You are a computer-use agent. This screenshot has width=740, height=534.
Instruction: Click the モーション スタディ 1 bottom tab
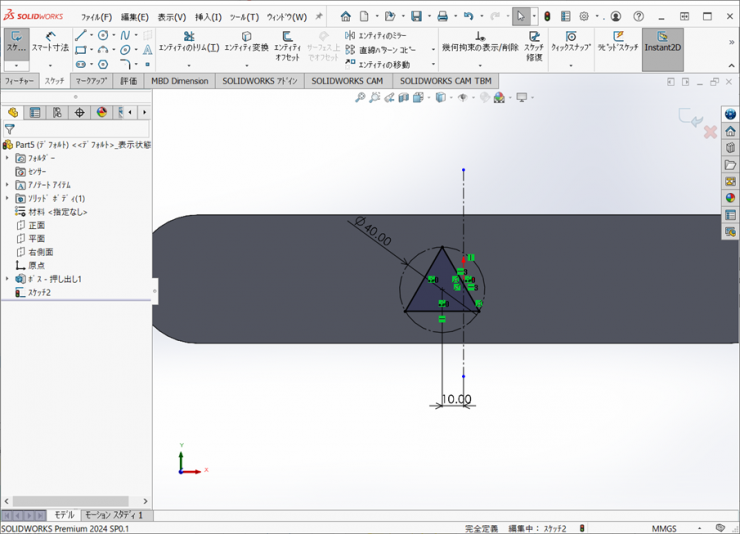114,515
